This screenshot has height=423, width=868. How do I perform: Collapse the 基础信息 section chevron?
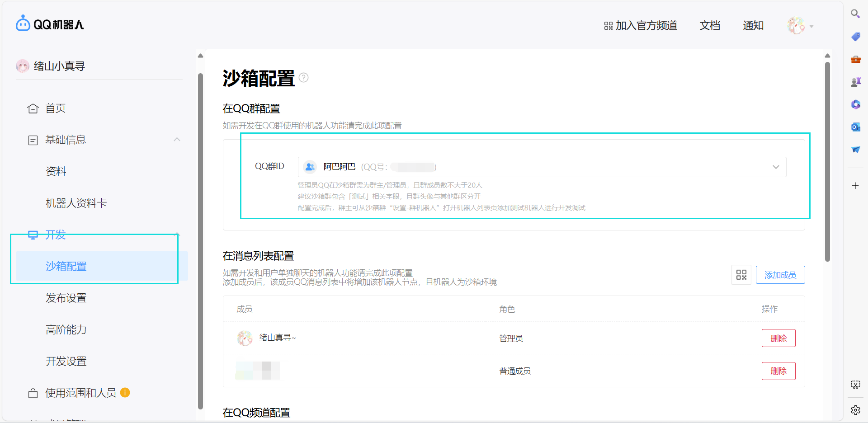click(x=177, y=140)
